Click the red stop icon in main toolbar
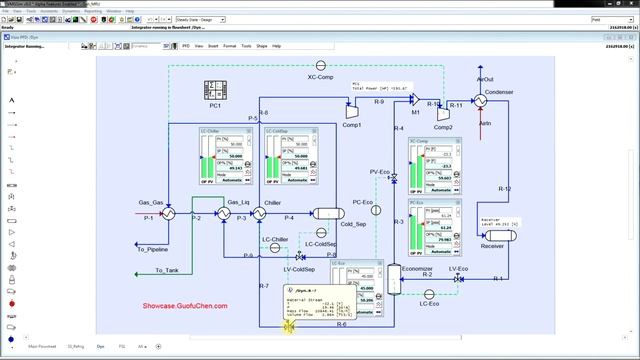Viewport: 640px width, 360px height. [x=94, y=20]
